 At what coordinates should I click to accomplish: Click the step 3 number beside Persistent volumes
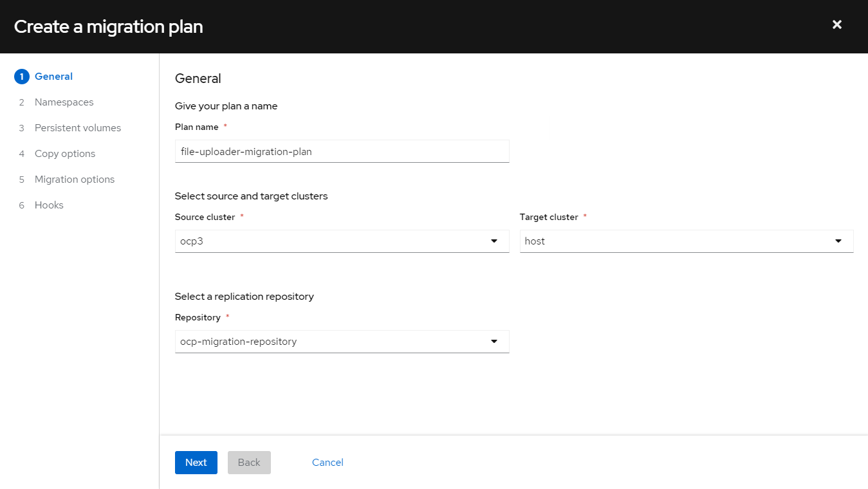pyautogui.click(x=21, y=127)
